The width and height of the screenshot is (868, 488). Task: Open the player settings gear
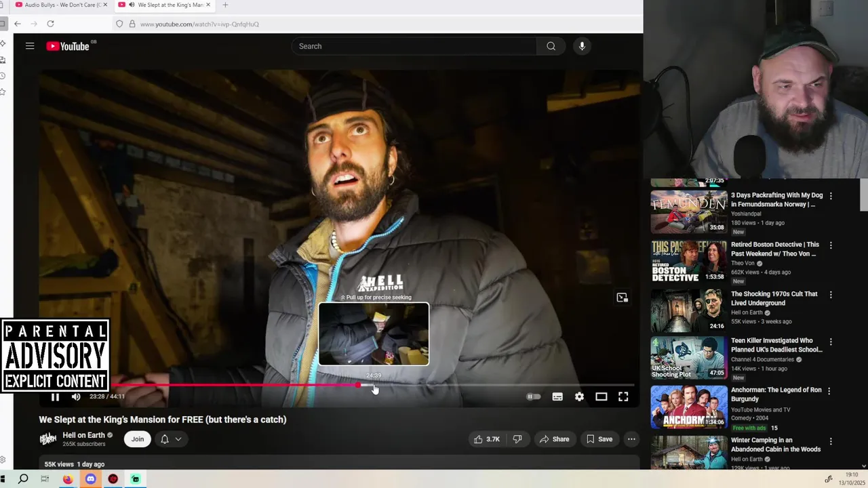point(579,396)
